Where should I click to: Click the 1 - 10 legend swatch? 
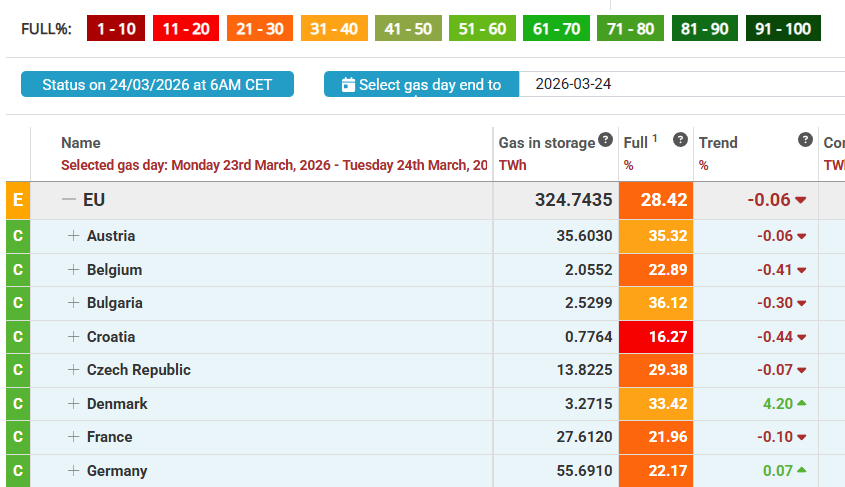pyautogui.click(x=116, y=28)
